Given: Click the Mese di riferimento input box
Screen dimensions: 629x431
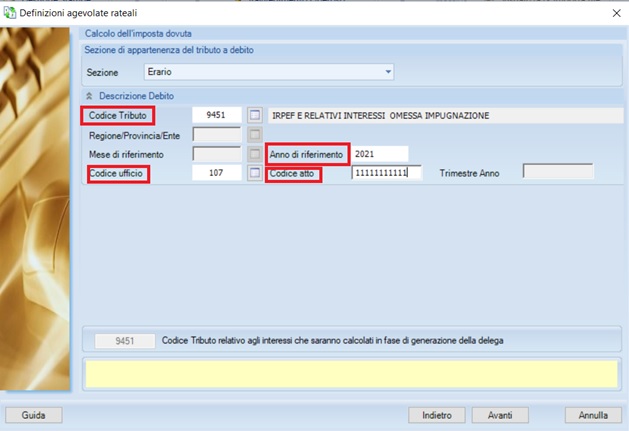Looking at the screenshot, I should pos(217,154).
